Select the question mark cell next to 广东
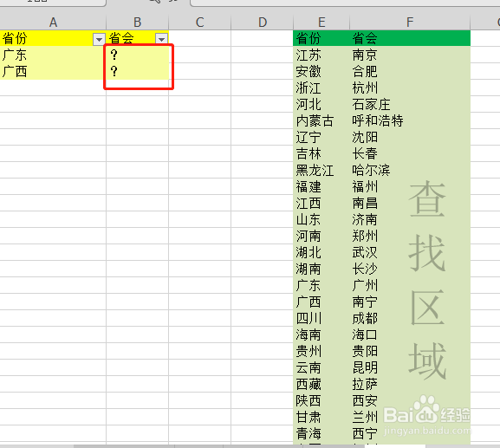The width and height of the screenshot is (500, 448). point(138,55)
